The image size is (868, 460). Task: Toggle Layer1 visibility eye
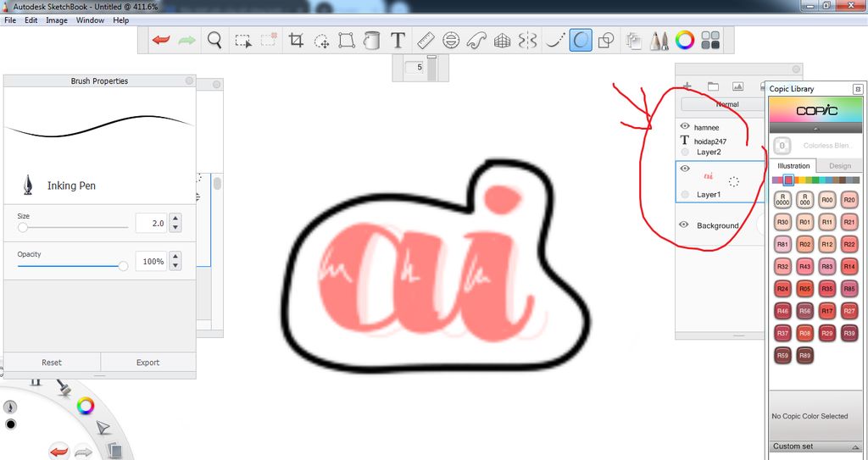[685, 169]
